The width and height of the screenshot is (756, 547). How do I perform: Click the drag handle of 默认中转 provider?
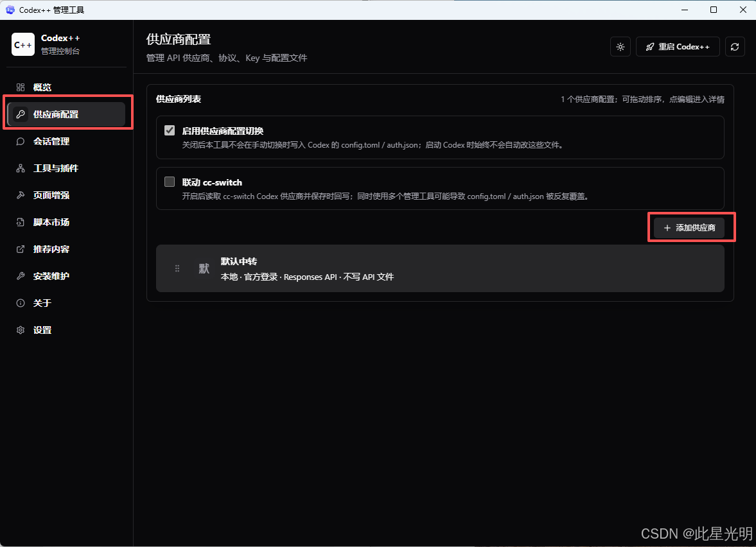[177, 268]
